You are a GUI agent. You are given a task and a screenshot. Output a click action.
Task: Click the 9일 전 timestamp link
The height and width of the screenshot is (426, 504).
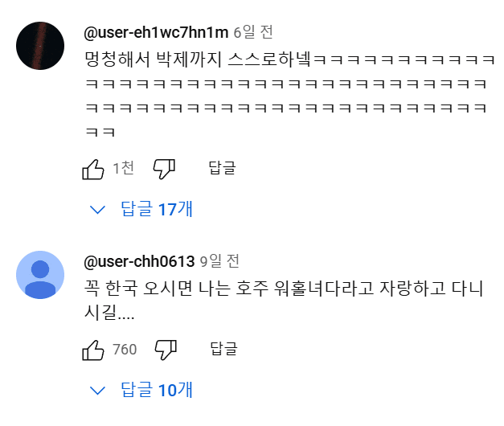(219, 261)
